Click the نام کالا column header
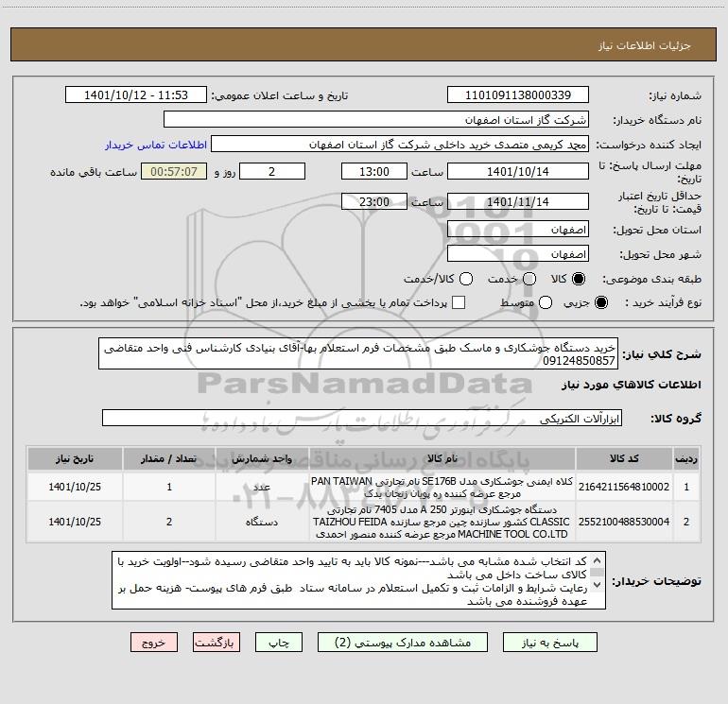This screenshot has height=704, width=728. tap(442, 458)
